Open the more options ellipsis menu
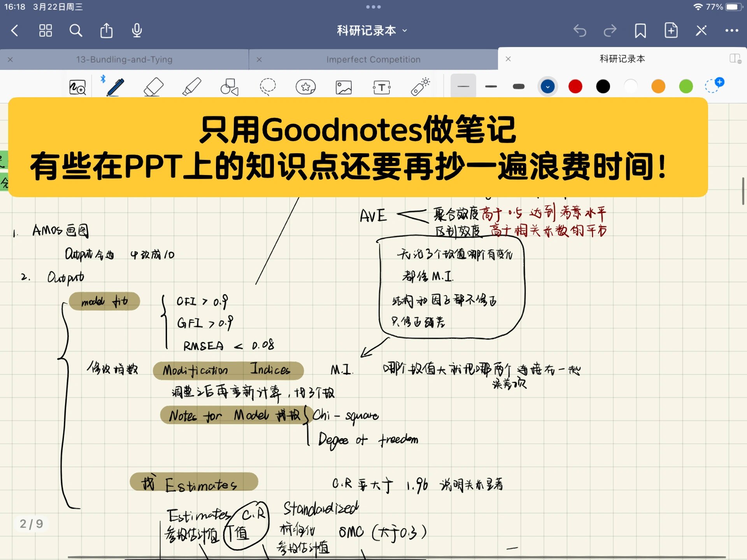747x560 pixels. [x=732, y=30]
